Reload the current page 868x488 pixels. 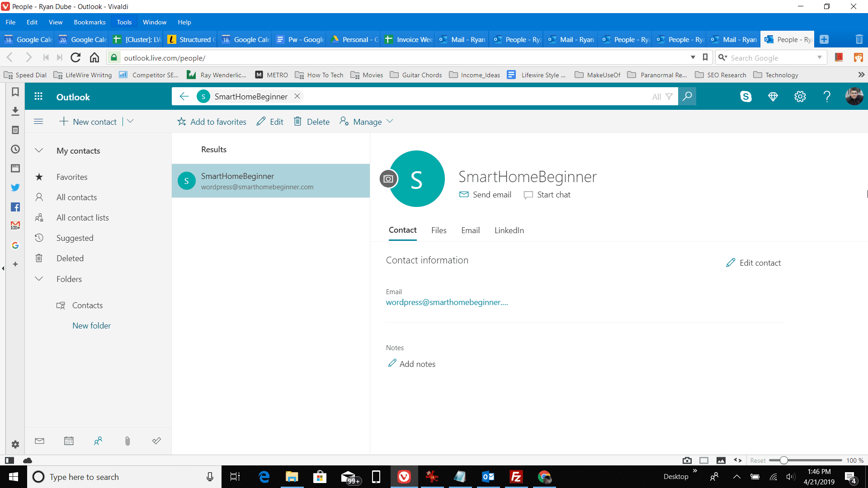tap(75, 57)
